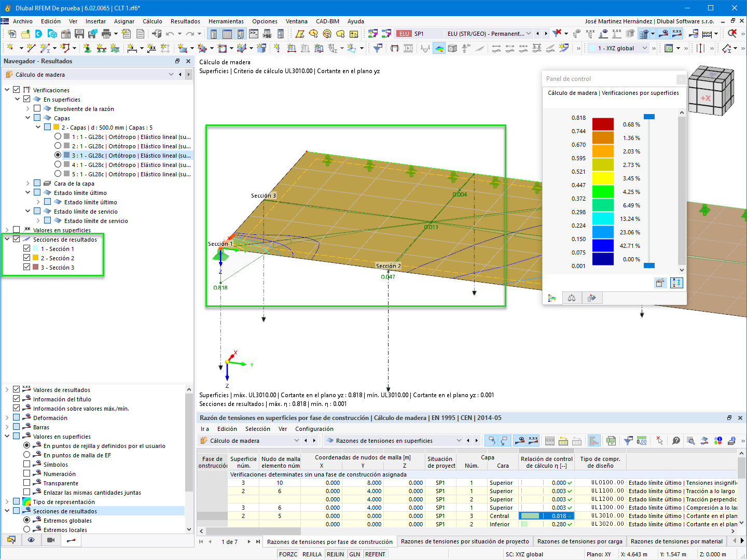Viewport: 747px width, 560px height.
Task: Click the top blue slider handle of color scale
Action: (649, 117)
